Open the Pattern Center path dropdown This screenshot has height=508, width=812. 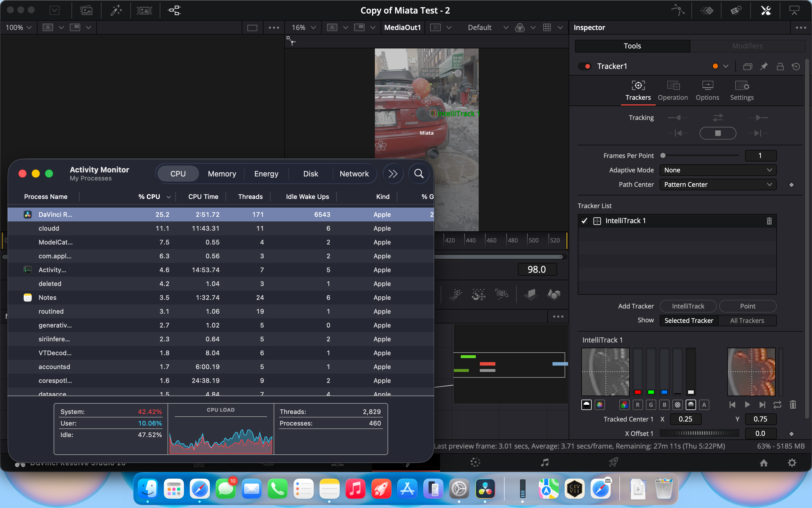pyautogui.click(x=718, y=185)
